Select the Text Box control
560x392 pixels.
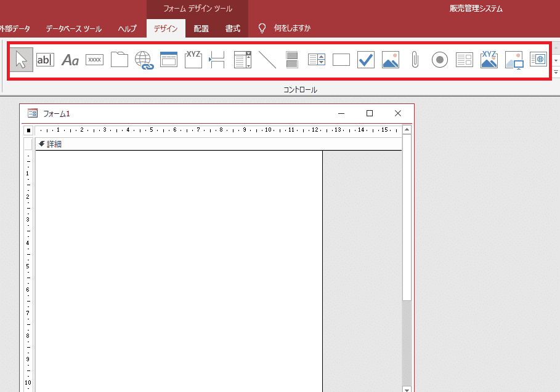(46, 60)
